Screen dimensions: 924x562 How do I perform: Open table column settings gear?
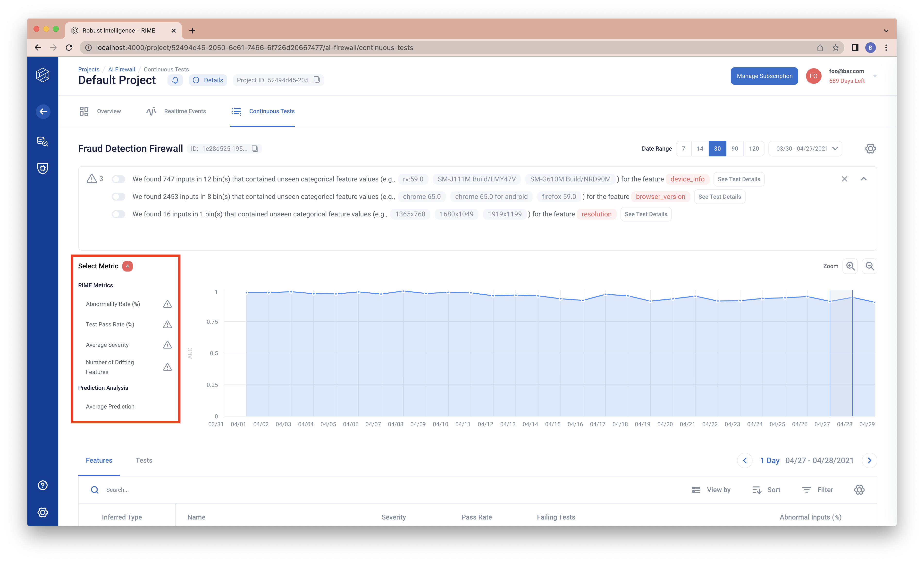[x=859, y=490]
